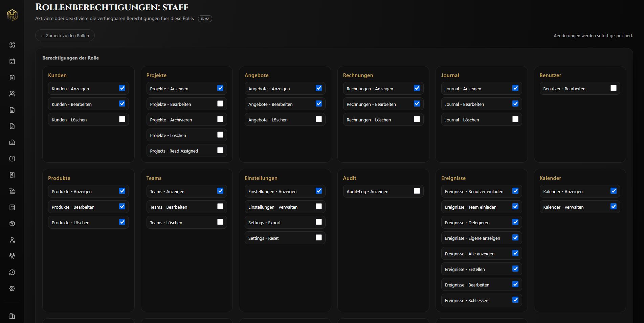Click Zurueck zu den Rollen button
This screenshot has height=323, width=644.
click(65, 36)
